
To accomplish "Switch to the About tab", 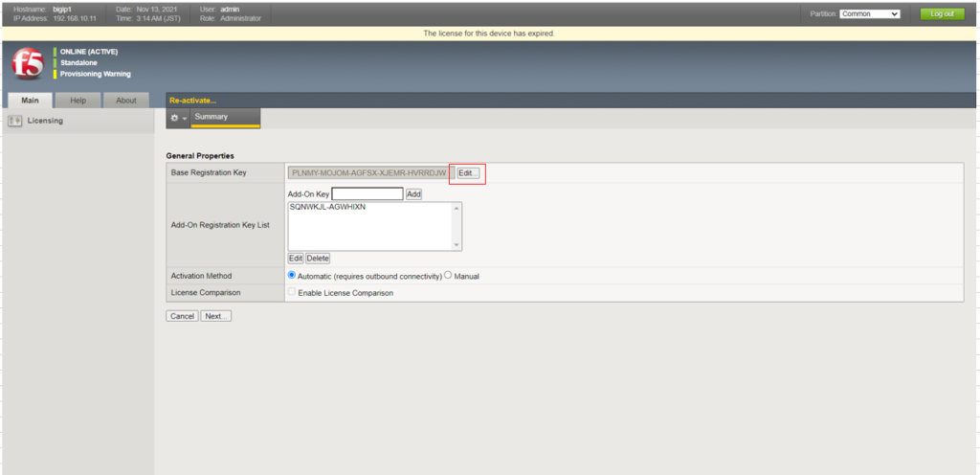I will (x=125, y=100).
